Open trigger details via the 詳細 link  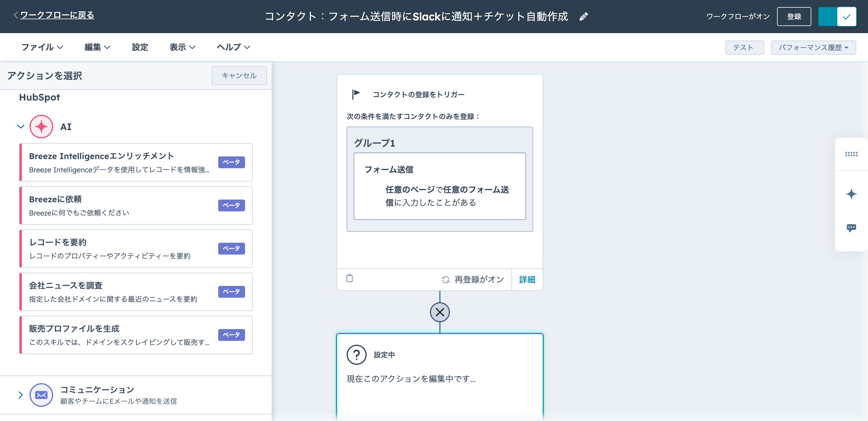click(x=527, y=279)
